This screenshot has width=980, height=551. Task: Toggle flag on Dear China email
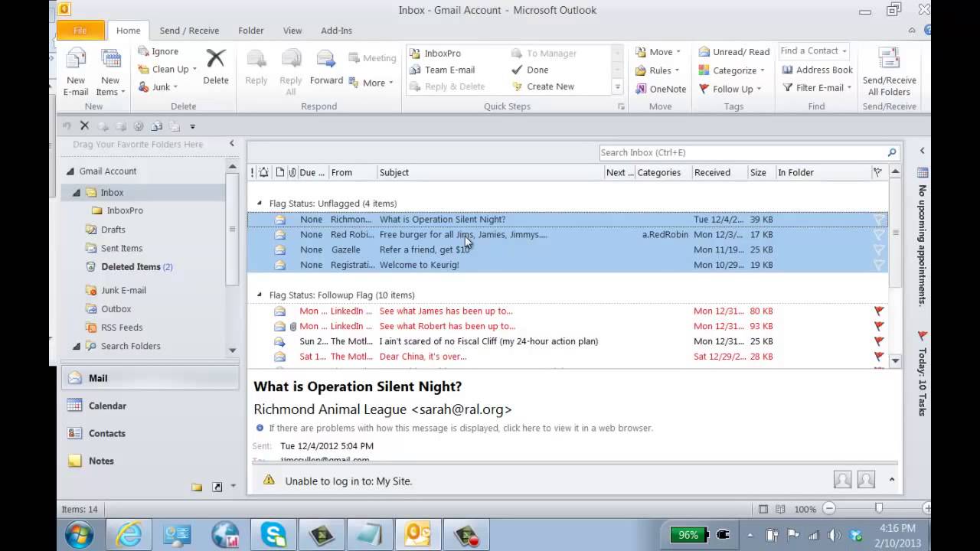coord(879,357)
